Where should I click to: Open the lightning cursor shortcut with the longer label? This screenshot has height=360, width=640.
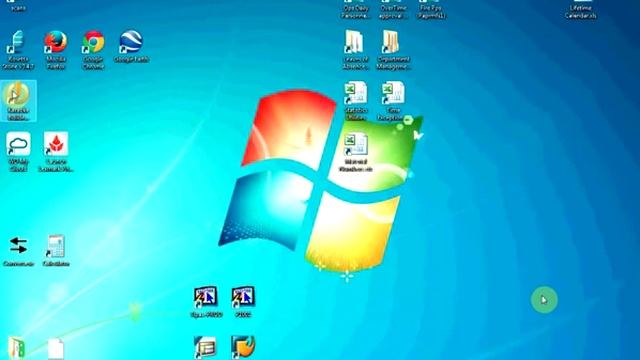[206, 302]
